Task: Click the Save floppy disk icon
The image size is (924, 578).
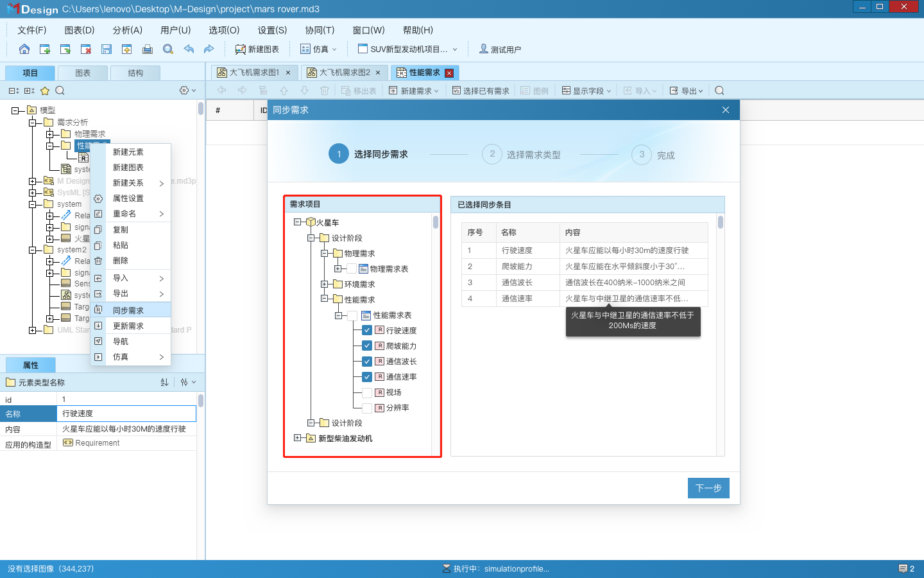Action: 107,49
